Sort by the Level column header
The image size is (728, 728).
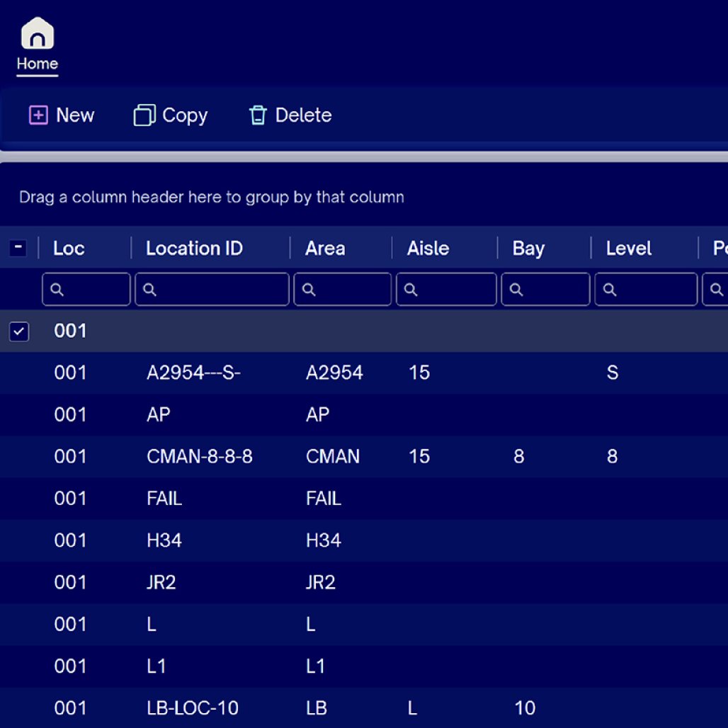[x=628, y=249]
